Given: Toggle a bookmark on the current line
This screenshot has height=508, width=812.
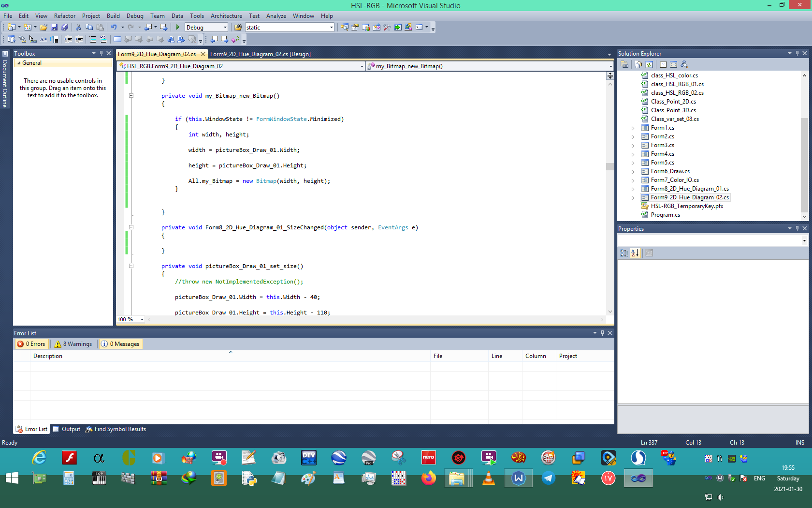Looking at the screenshot, I should coord(117,39).
